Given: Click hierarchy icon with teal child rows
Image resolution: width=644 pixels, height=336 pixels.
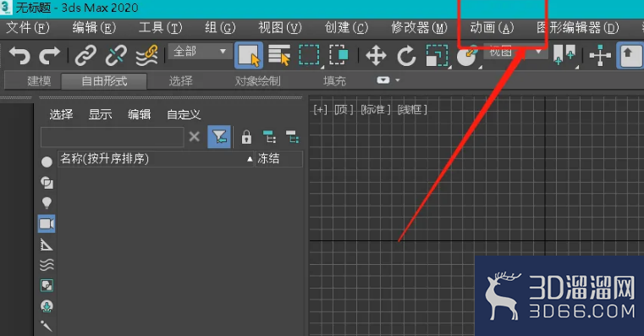Looking at the screenshot, I should point(293,137).
